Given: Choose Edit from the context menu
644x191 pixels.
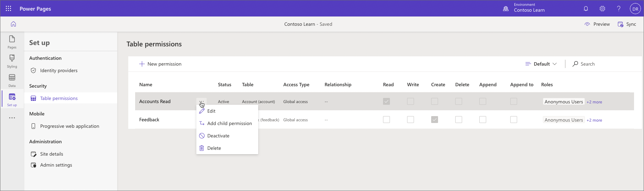Looking at the screenshot, I should (x=211, y=111).
